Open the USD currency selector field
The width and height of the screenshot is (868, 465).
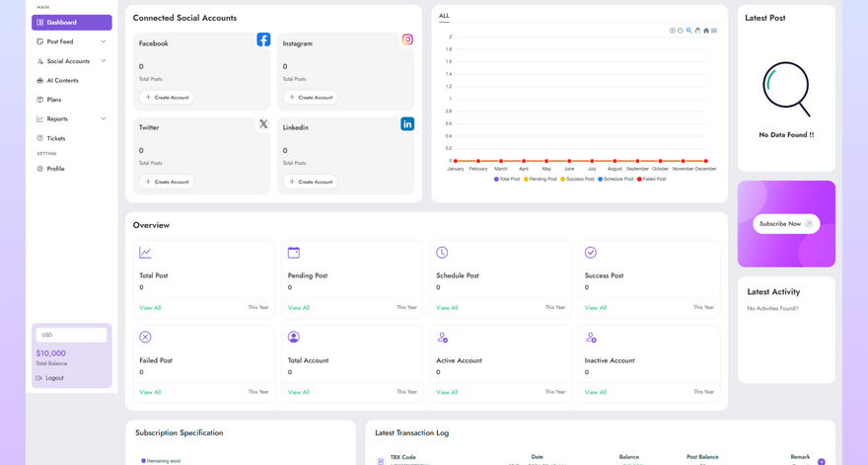71,335
